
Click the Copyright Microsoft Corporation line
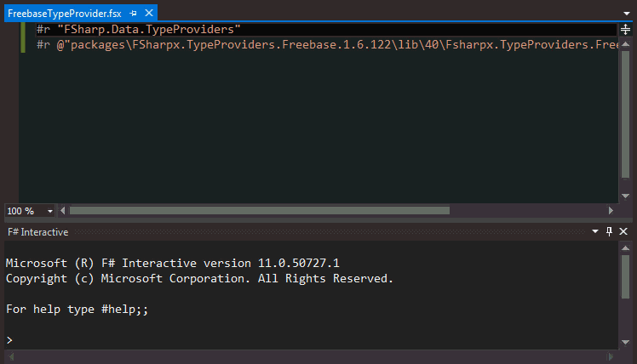(199, 278)
